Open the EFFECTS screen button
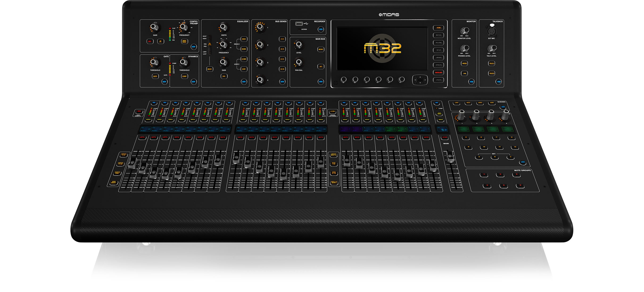This screenshot has width=644, height=292. click(x=439, y=65)
